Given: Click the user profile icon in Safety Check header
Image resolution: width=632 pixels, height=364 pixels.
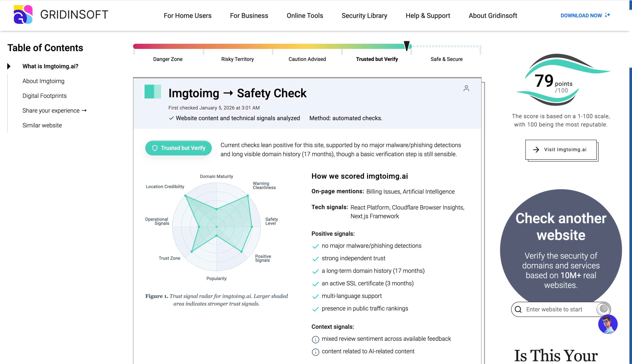Looking at the screenshot, I should (x=466, y=88).
